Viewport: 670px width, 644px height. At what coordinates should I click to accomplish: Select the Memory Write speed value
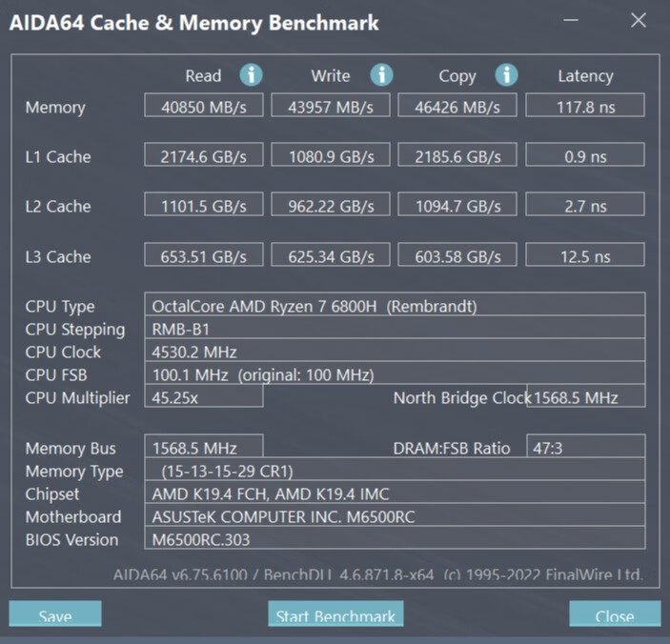[331, 107]
